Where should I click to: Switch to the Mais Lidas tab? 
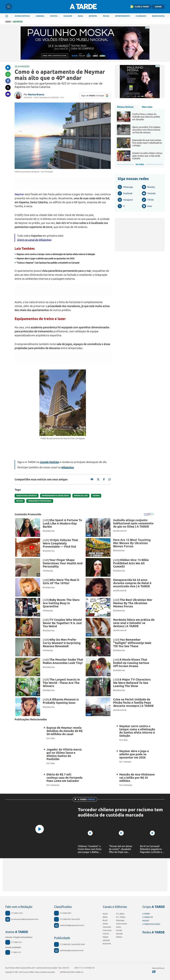click(147, 107)
